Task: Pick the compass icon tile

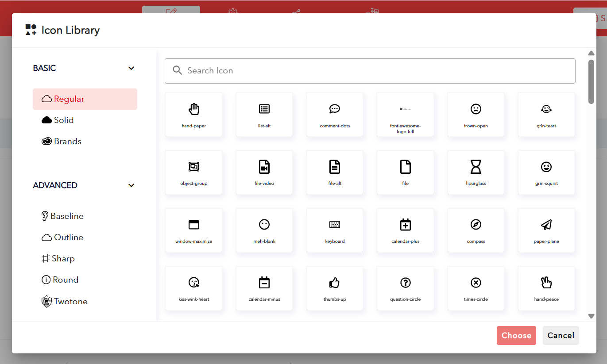Action: 476,230
